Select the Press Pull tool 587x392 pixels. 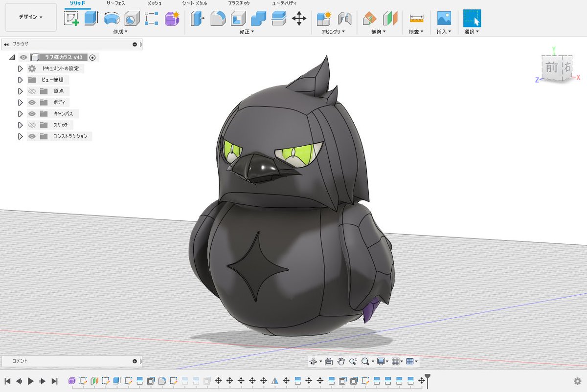pyautogui.click(x=198, y=19)
